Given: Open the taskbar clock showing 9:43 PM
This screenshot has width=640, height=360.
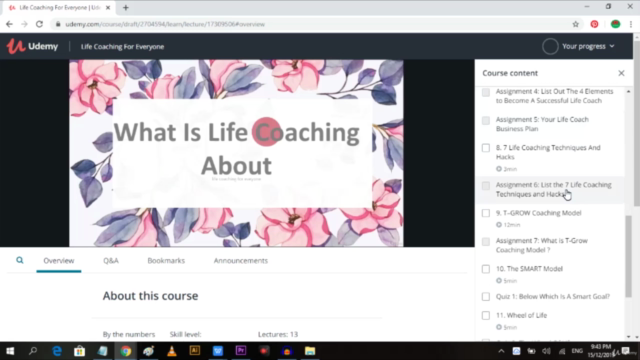Looking at the screenshot, I should 600,351.
